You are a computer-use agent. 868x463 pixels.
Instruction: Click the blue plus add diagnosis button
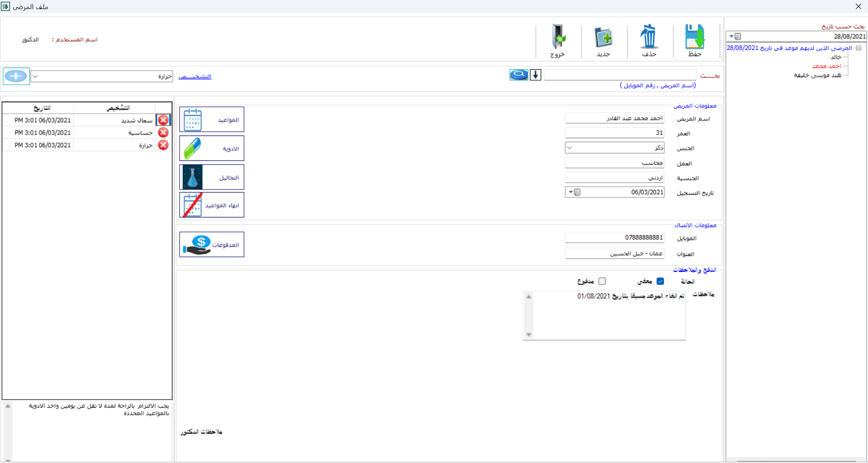(16, 76)
